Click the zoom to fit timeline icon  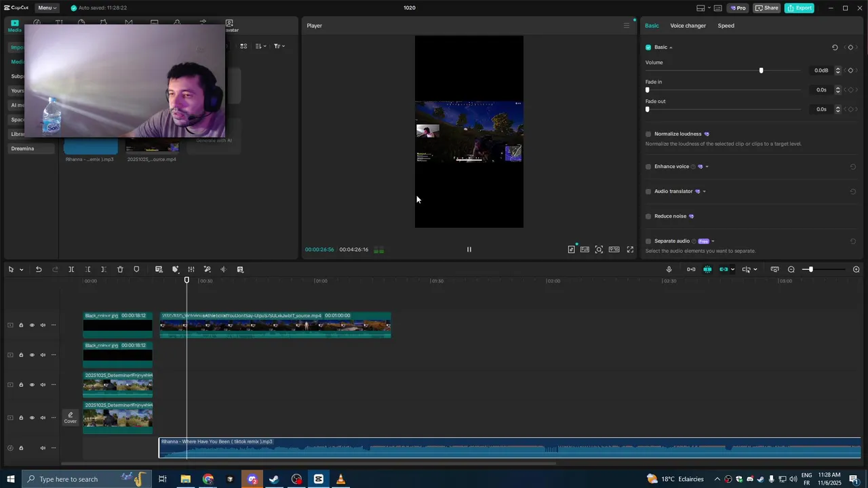point(775,269)
